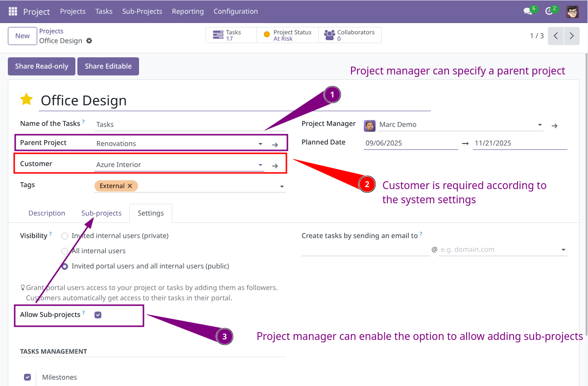Click the Share Editable button

(108, 66)
